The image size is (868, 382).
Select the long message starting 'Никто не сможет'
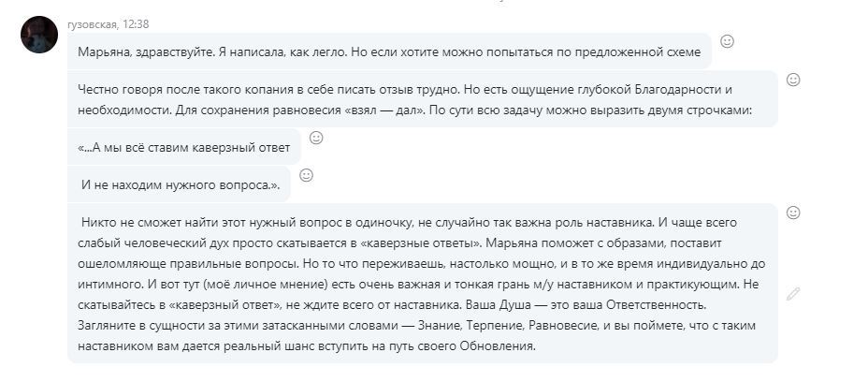[x=423, y=284]
